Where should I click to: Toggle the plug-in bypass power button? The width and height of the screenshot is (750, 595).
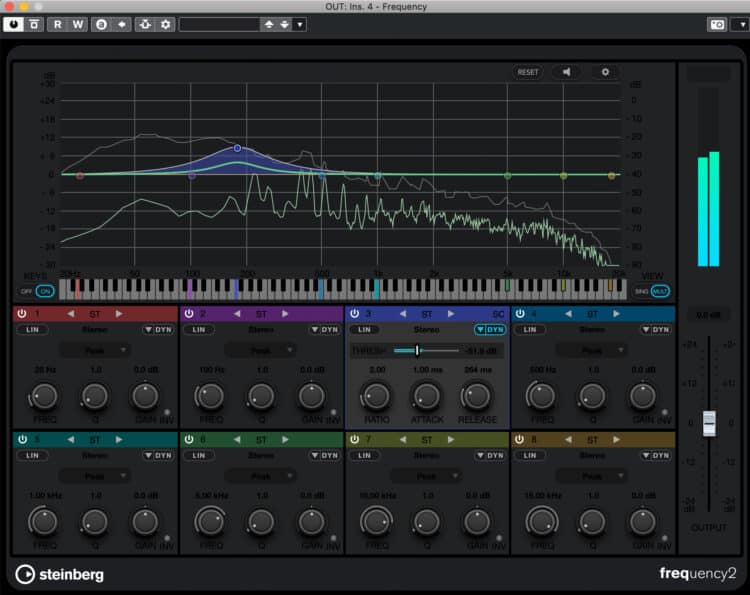pos(13,24)
